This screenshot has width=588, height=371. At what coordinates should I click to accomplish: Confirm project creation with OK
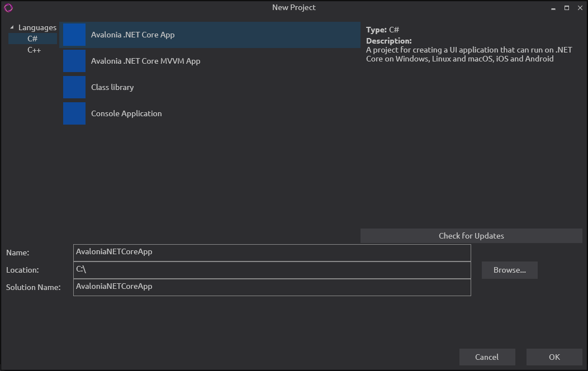(554, 357)
